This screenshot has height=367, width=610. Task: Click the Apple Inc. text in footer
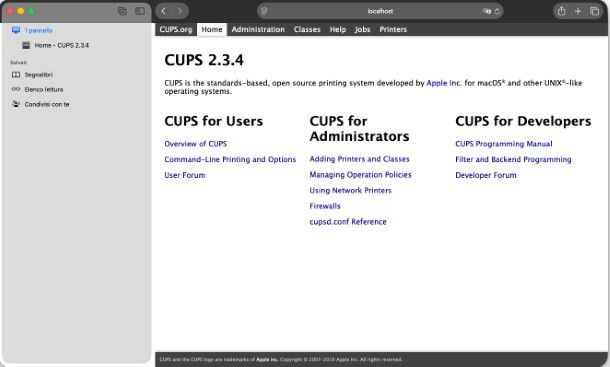point(267,360)
